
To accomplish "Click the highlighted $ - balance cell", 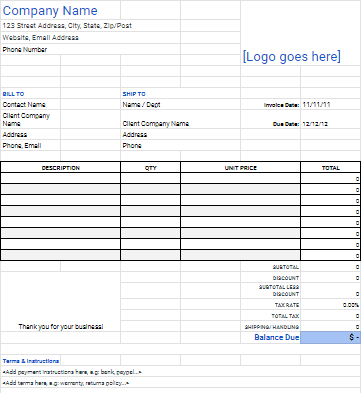I will click(330, 337).
